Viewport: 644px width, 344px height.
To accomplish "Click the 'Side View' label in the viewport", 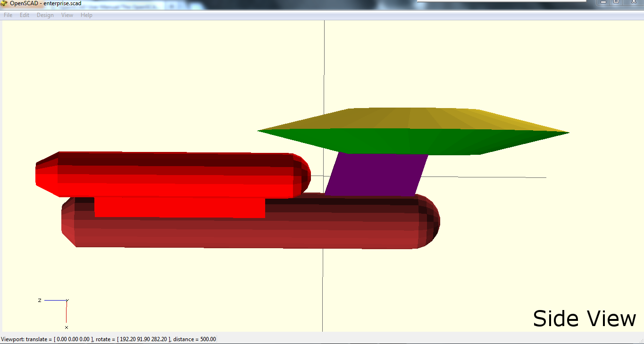I will pyautogui.click(x=584, y=318).
